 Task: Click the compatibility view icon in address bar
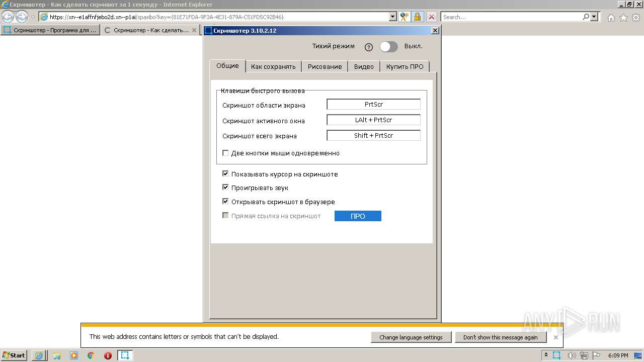[404, 17]
